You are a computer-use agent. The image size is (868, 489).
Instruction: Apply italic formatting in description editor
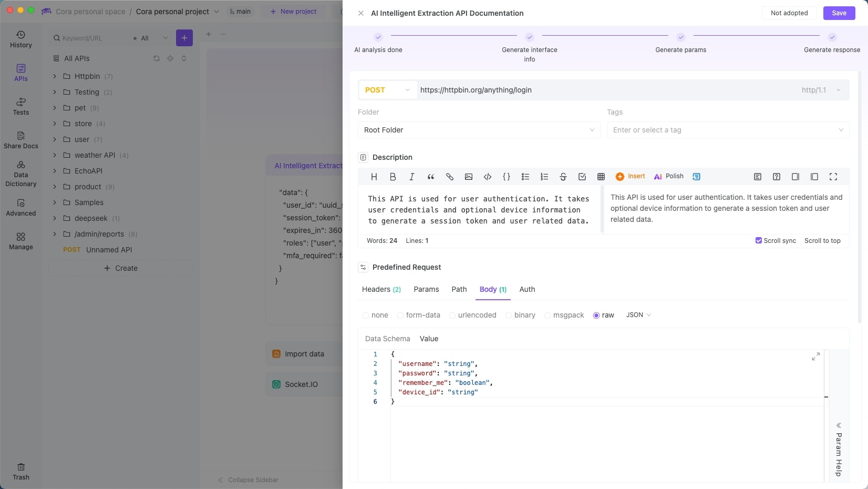412,177
